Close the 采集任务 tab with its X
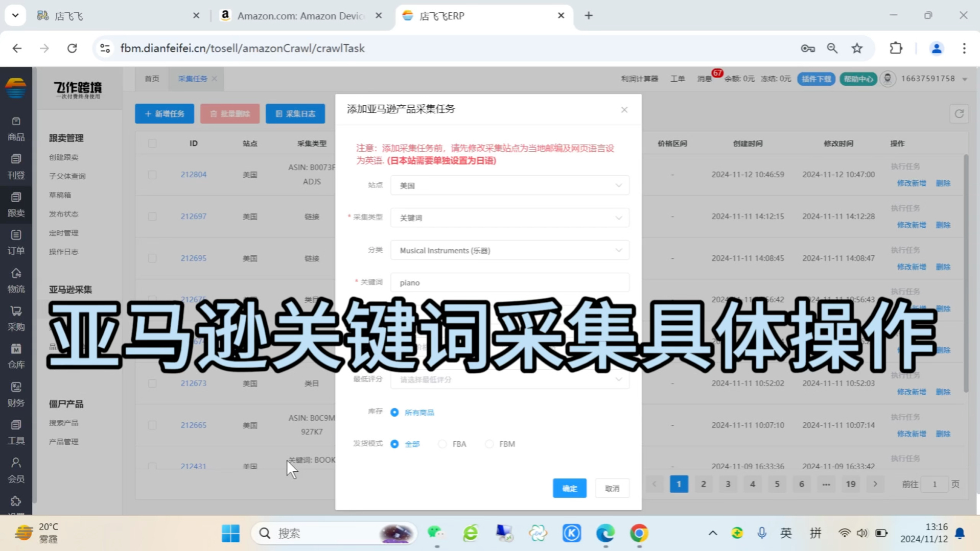980x551 pixels. tap(214, 79)
